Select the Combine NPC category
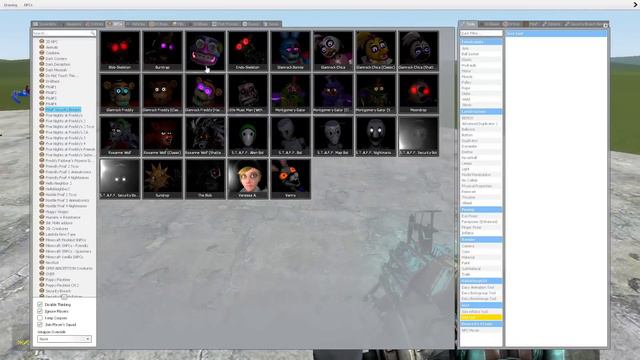Screen dimensions: 640x360 53,53
